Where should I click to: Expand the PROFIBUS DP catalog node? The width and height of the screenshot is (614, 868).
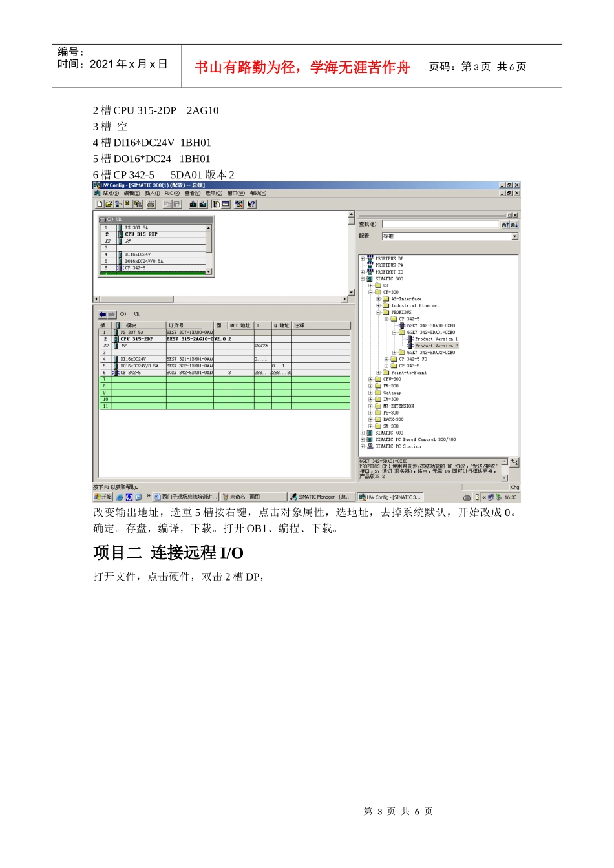363,258
